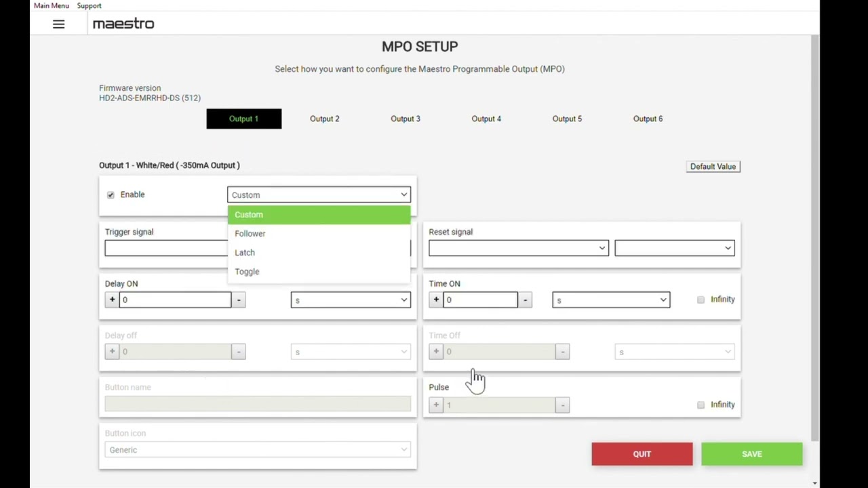The width and height of the screenshot is (868, 488).
Task: Click the Pulse plus button
Action: [436, 405]
